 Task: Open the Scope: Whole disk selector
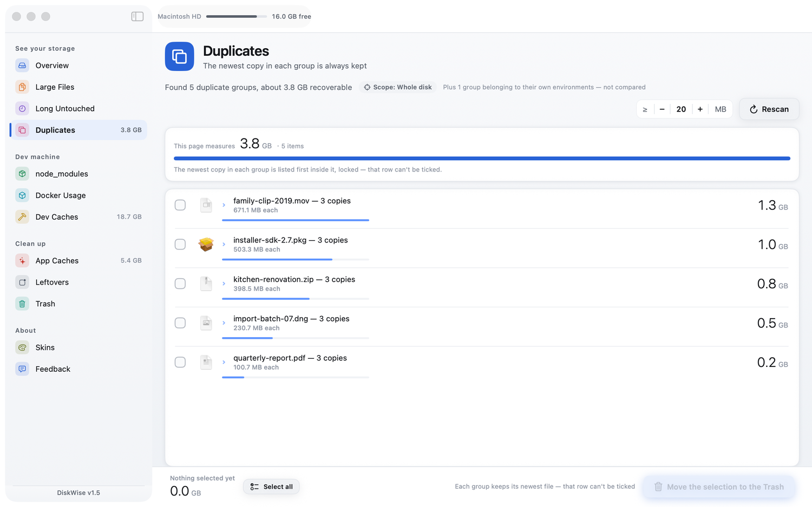398,87
